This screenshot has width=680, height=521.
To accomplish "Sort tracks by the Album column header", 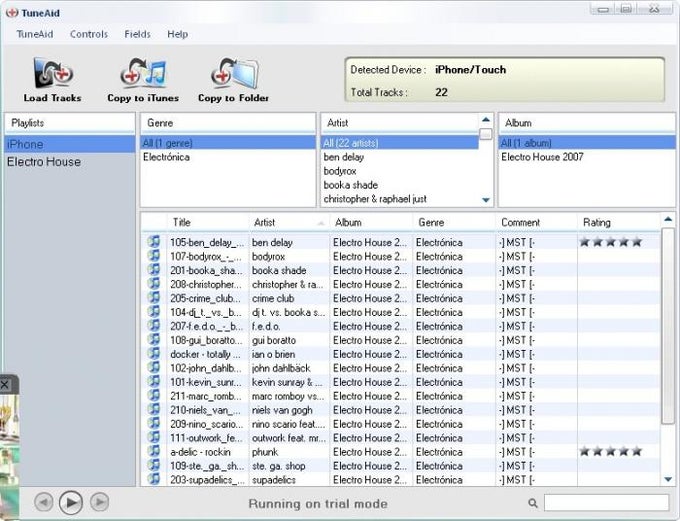I will click(x=371, y=223).
